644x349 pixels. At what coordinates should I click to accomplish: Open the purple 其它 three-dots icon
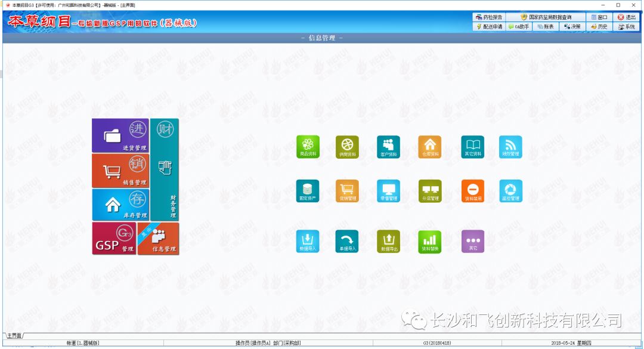click(x=472, y=241)
